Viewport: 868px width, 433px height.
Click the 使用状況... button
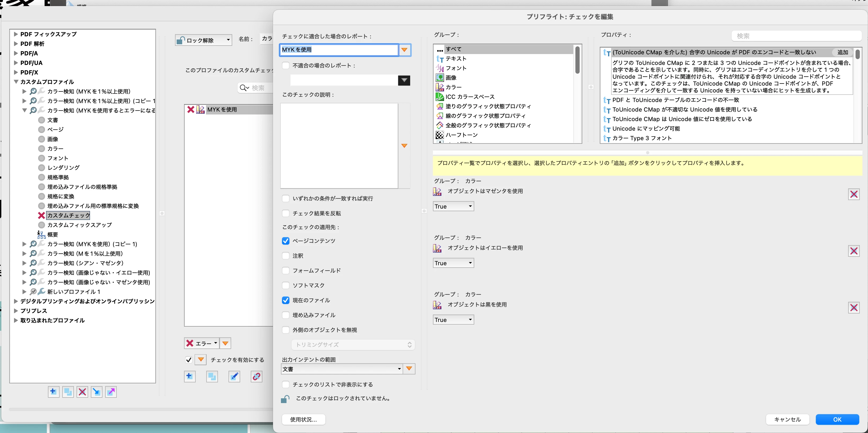pyautogui.click(x=303, y=419)
